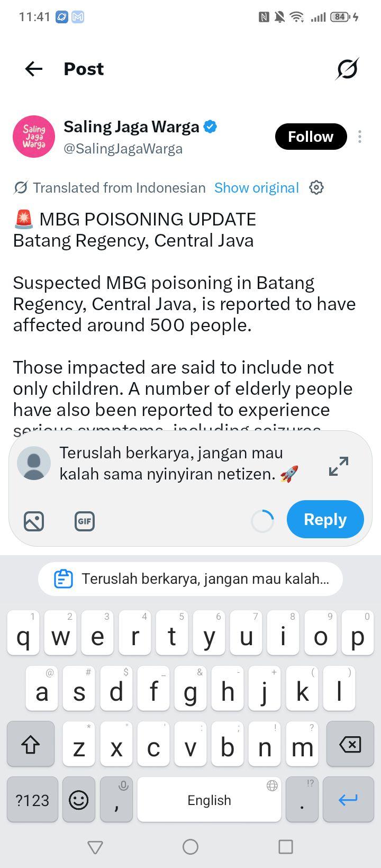The width and height of the screenshot is (381, 868).
Task: Tap the Grok icon in the post header
Action: tap(347, 69)
